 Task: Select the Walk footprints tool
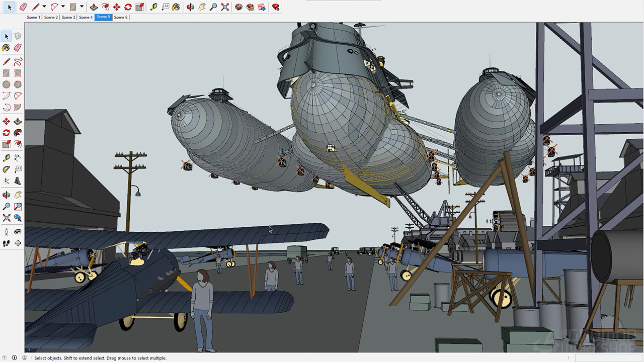pos(6,243)
